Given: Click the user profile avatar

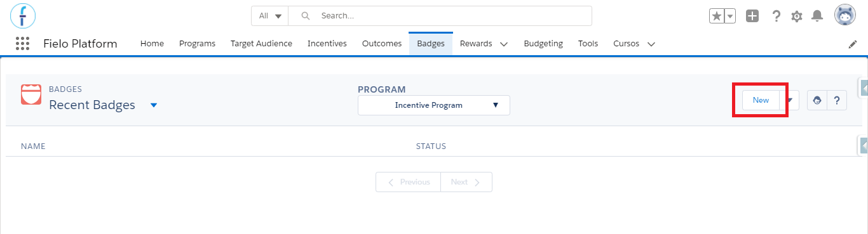Looking at the screenshot, I should [x=845, y=15].
